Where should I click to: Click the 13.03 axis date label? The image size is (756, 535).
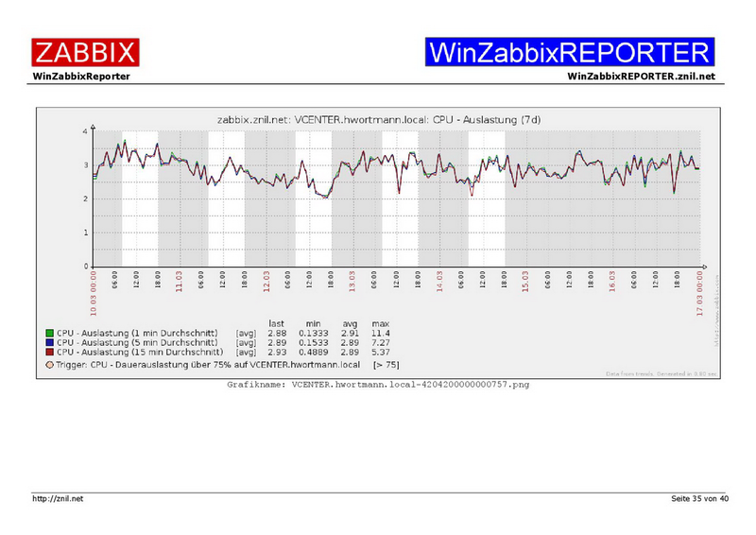point(352,282)
